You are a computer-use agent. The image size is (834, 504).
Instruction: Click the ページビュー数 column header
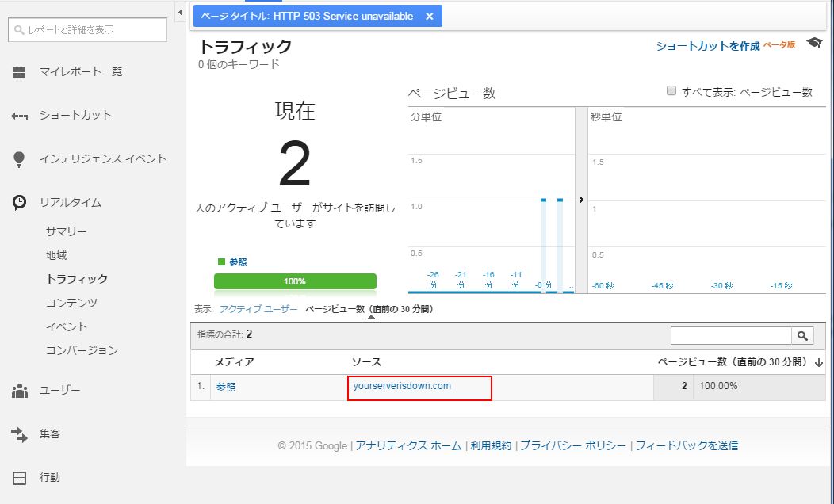733,362
